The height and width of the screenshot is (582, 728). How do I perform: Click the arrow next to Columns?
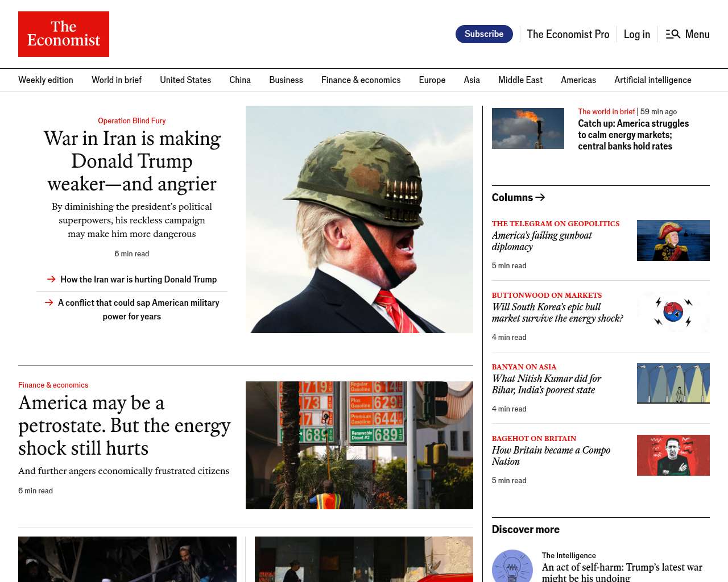click(x=540, y=197)
